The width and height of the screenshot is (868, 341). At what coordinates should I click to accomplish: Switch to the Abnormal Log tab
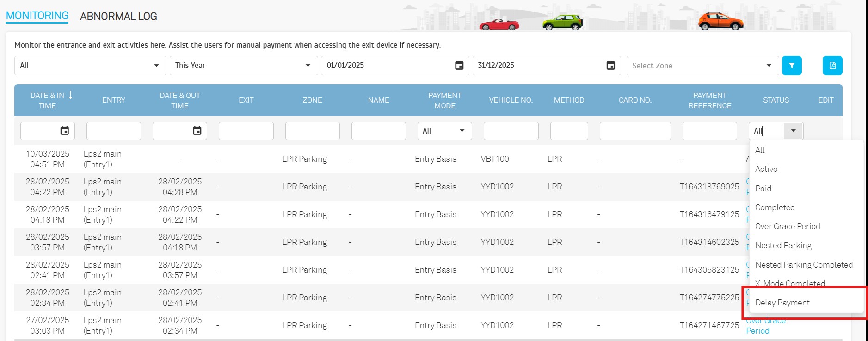[x=118, y=17]
